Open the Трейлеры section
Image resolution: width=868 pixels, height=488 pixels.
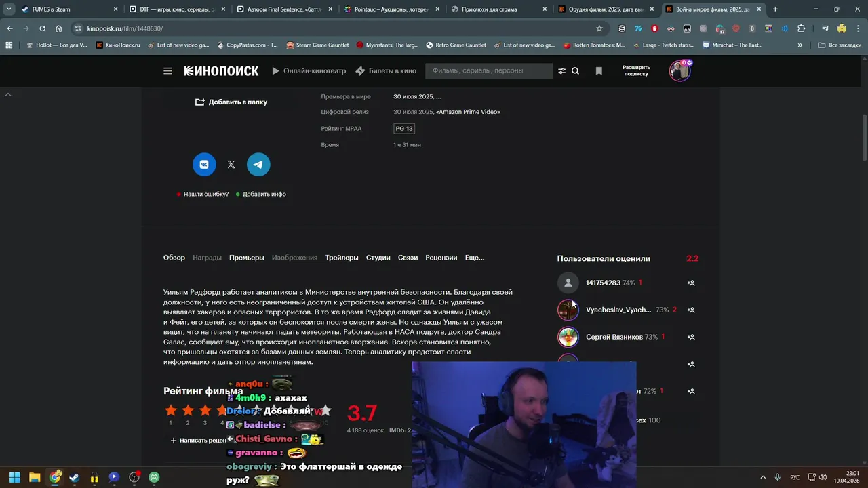point(342,258)
